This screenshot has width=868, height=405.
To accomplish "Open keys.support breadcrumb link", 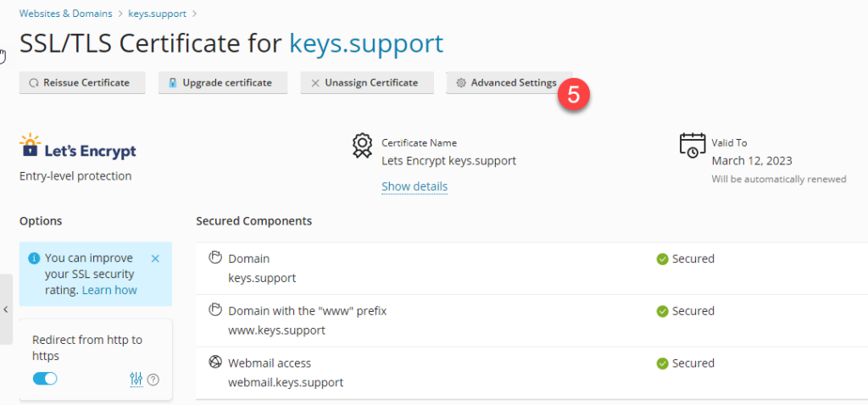I will pyautogui.click(x=159, y=14).
